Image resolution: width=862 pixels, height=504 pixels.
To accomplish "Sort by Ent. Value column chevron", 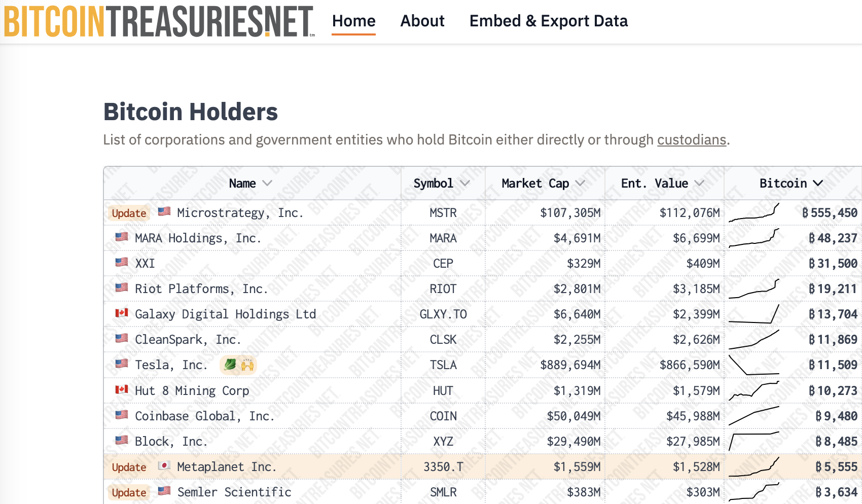I will [x=699, y=184].
